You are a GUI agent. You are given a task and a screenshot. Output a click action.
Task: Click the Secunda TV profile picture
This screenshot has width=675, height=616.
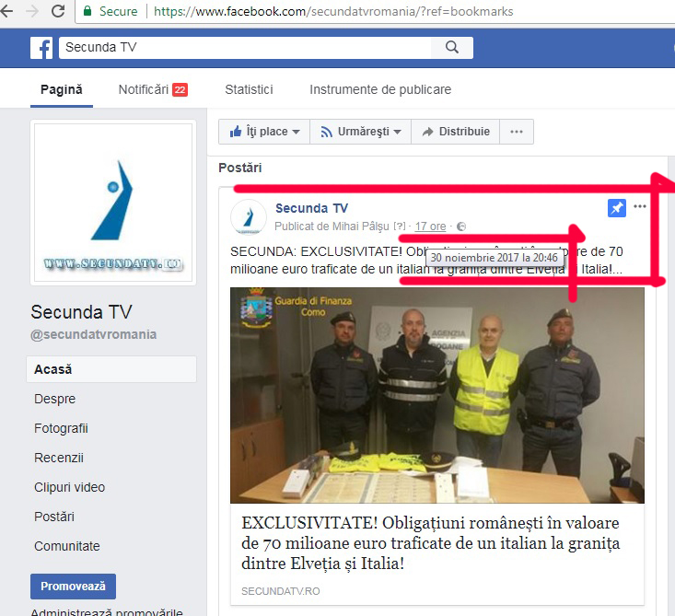point(113,202)
